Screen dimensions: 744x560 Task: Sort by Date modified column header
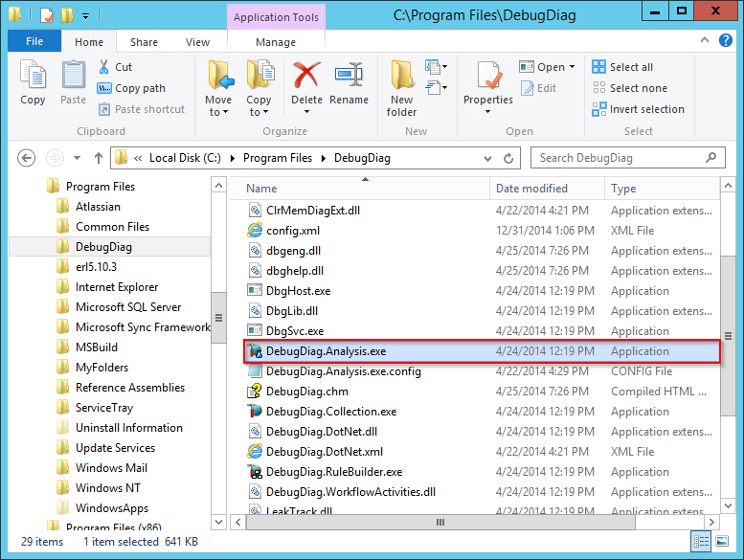[547, 189]
